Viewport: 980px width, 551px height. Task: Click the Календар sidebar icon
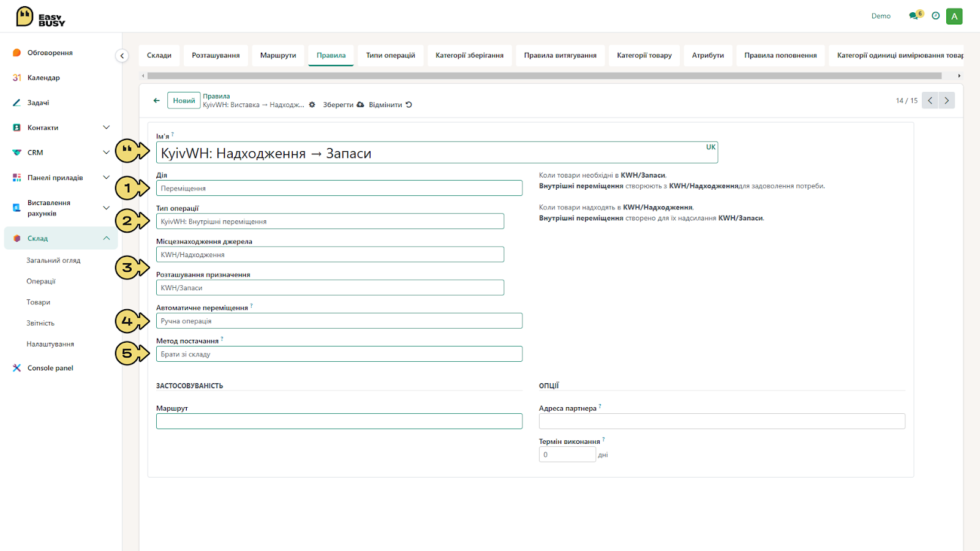(x=17, y=78)
